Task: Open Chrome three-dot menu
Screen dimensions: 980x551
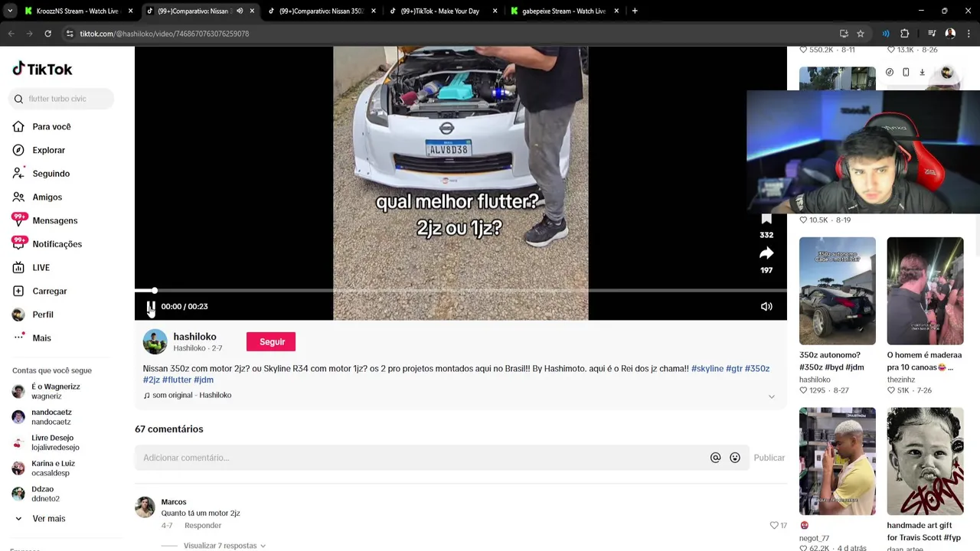Action: pyautogui.click(x=969, y=34)
